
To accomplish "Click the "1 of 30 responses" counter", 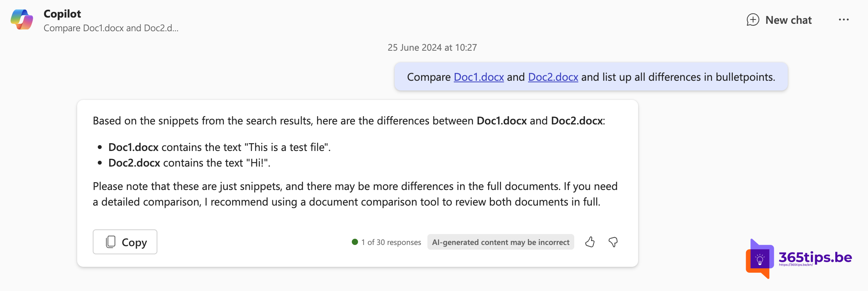I will tap(391, 242).
